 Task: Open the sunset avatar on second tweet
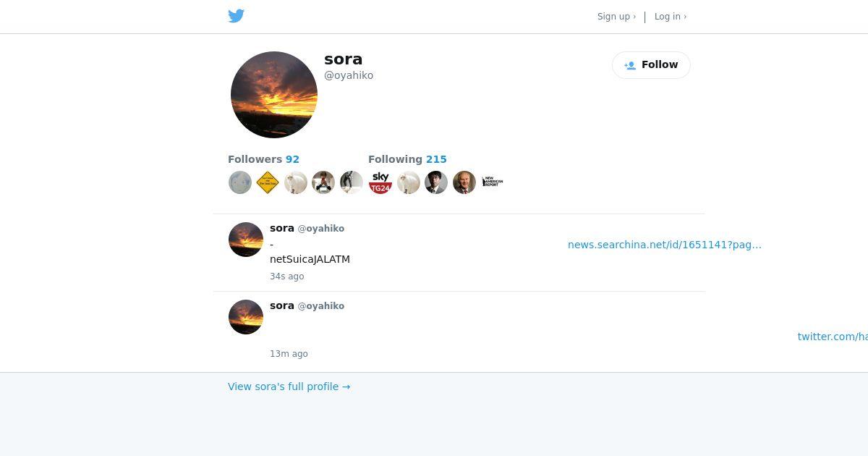point(246,317)
